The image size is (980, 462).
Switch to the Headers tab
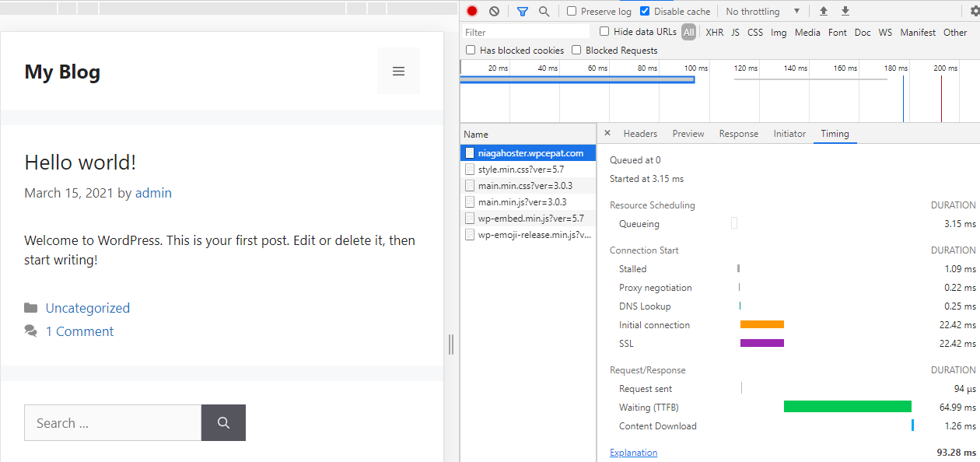(640, 134)
